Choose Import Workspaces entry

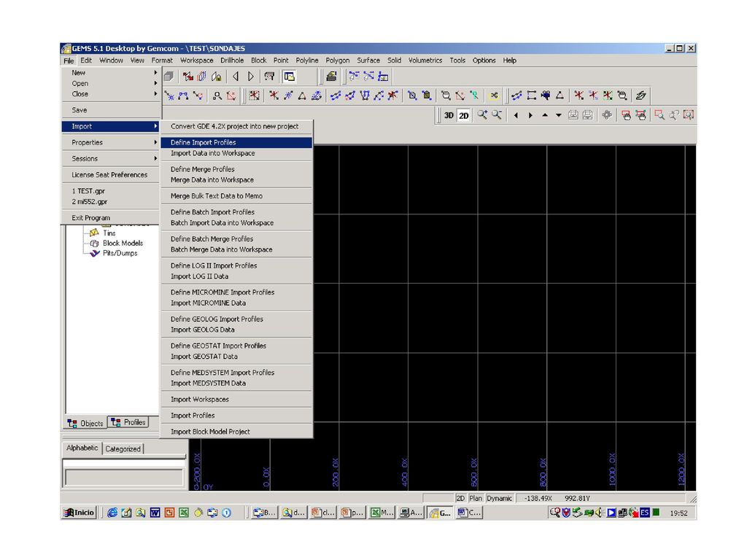(x=237, y=399)
